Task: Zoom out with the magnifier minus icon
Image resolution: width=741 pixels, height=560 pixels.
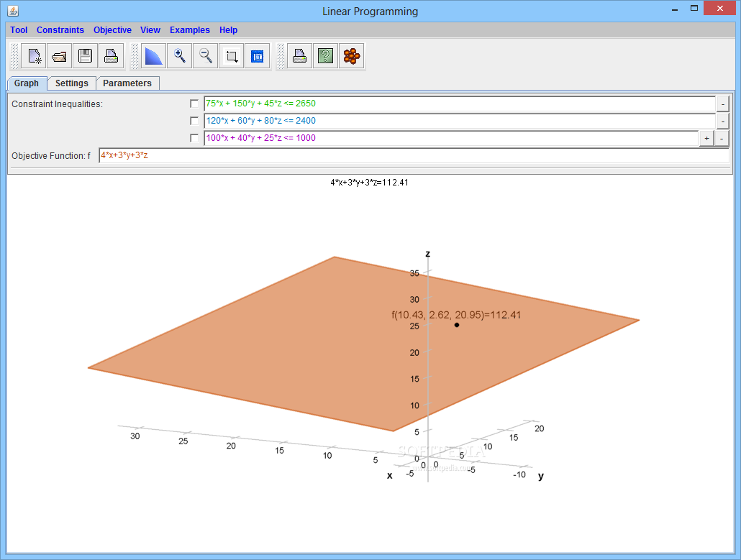Action: [x=206, y=56]
